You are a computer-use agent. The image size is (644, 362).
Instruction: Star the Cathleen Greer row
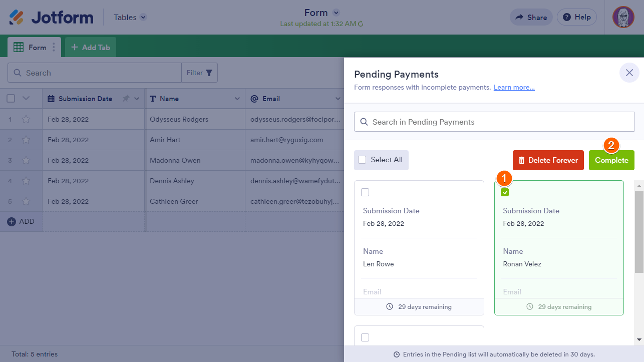(26, 201)
